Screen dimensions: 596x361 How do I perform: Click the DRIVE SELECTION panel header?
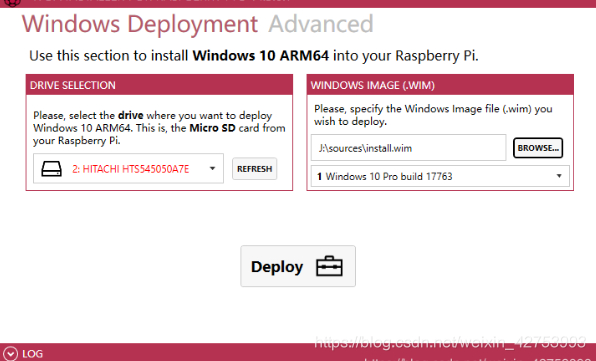point(159,85)
